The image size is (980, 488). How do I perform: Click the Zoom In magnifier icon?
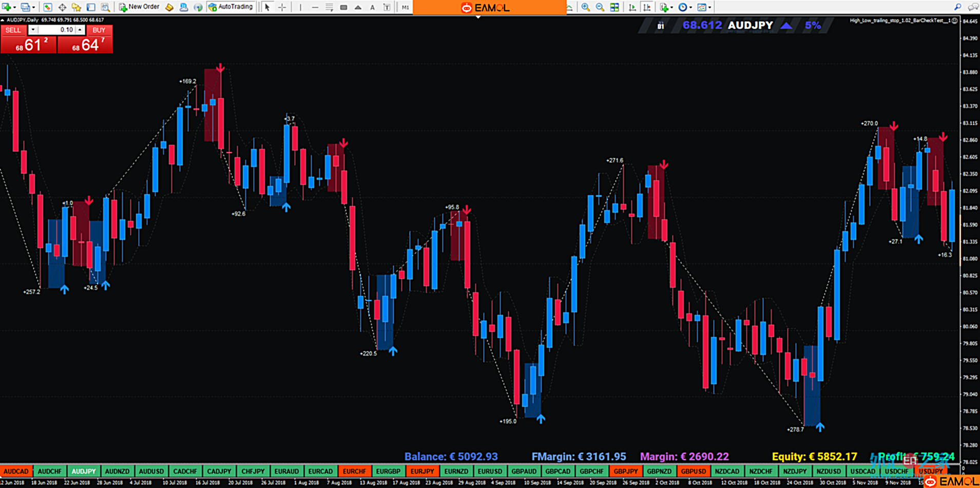point(585,7)
